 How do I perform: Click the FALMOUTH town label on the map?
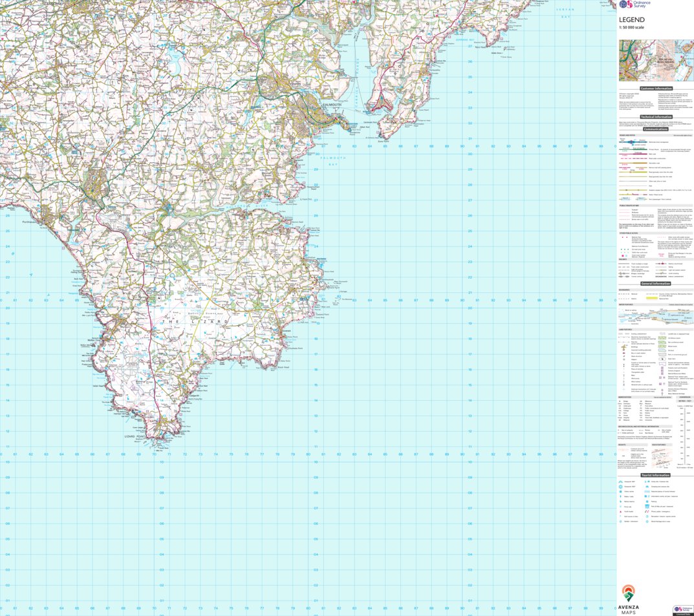332,104
